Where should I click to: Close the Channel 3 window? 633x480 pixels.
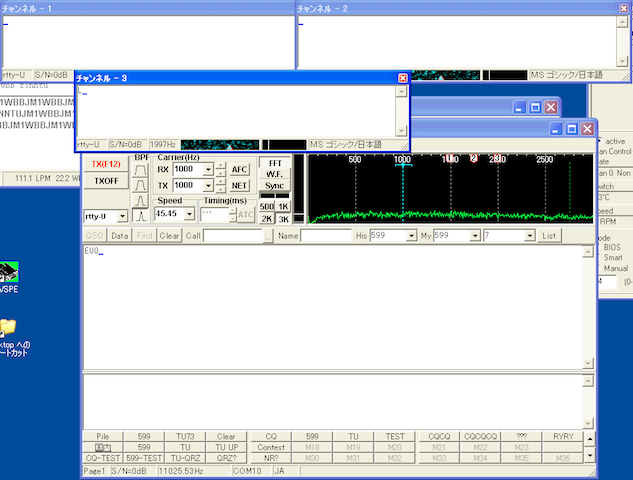[x=402, y=78]
